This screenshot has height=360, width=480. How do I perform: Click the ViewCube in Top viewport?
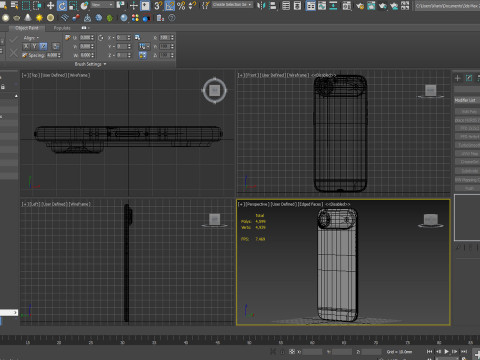point(214,90)
